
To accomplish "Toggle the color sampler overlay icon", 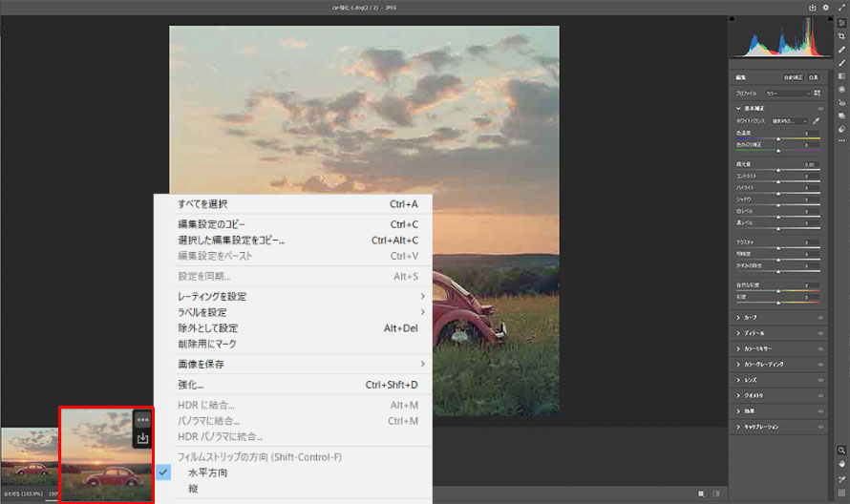I will (841, 479).
